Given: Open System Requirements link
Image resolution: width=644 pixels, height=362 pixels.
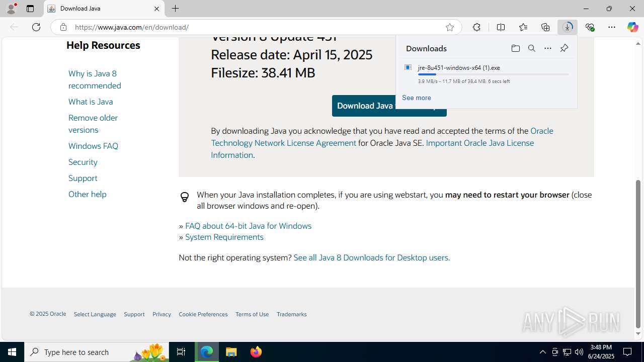Looking at the screenshot, I should pos(224,237).
